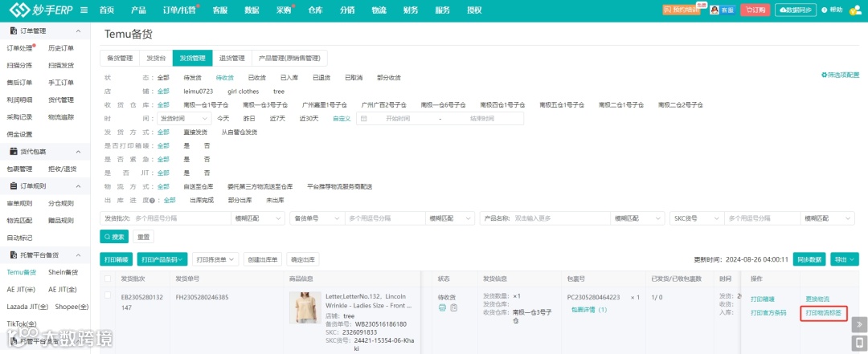Viewport: 868px width, 354px height.
Task: Click the 筛选项配置 gear setting
Action: pyautogui.click(x=841, y=75)
